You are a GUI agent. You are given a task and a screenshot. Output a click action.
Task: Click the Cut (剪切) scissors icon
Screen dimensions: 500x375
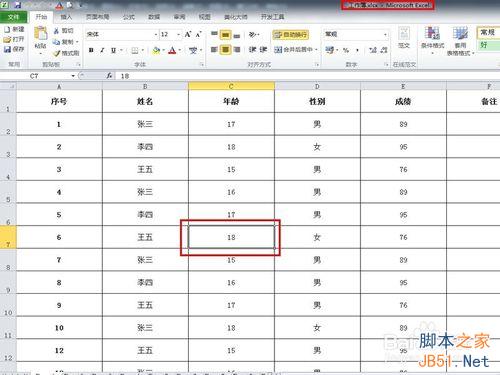point(56,31)
